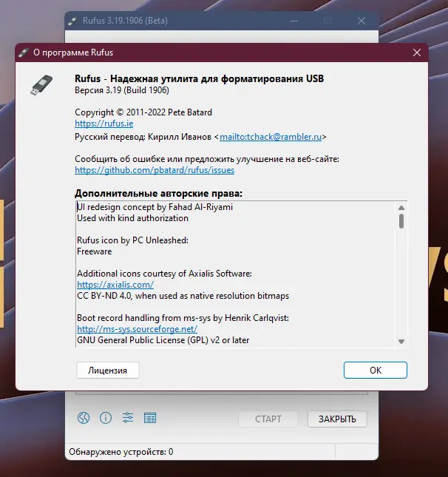Click the 'UI redesign concept by Fahad Al-Riyami' line
This screenshot has height=477, width=448.
coord(155,207)
